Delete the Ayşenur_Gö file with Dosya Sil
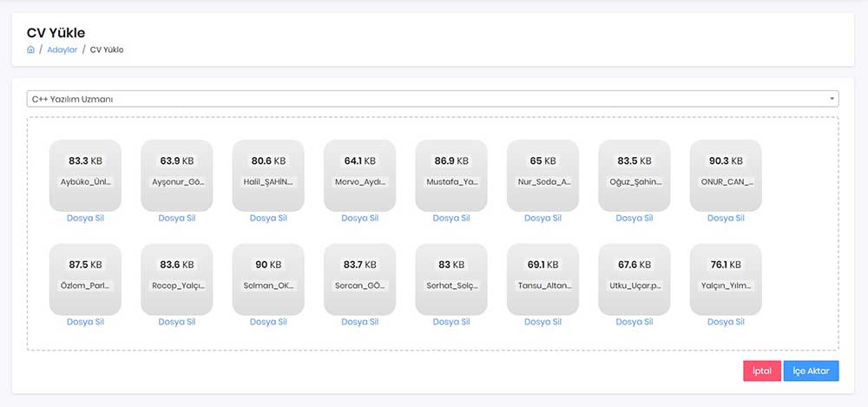 (176, 218)
